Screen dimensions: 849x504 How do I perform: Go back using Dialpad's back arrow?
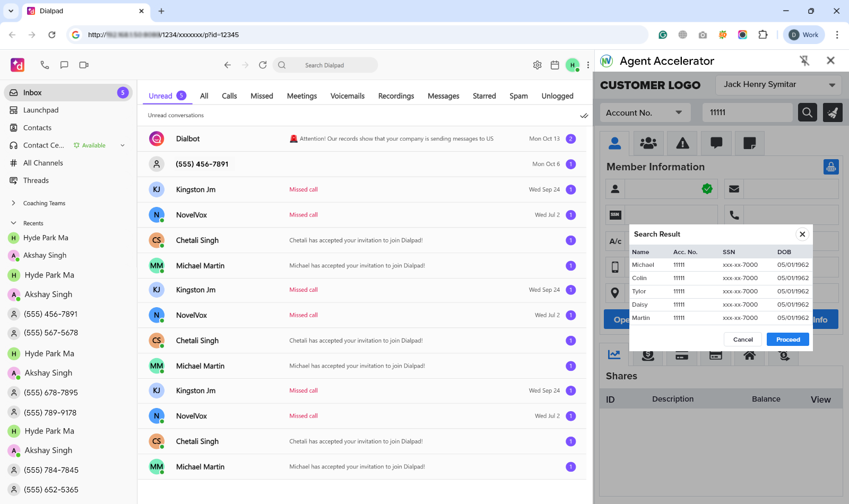tap(228, 65)
